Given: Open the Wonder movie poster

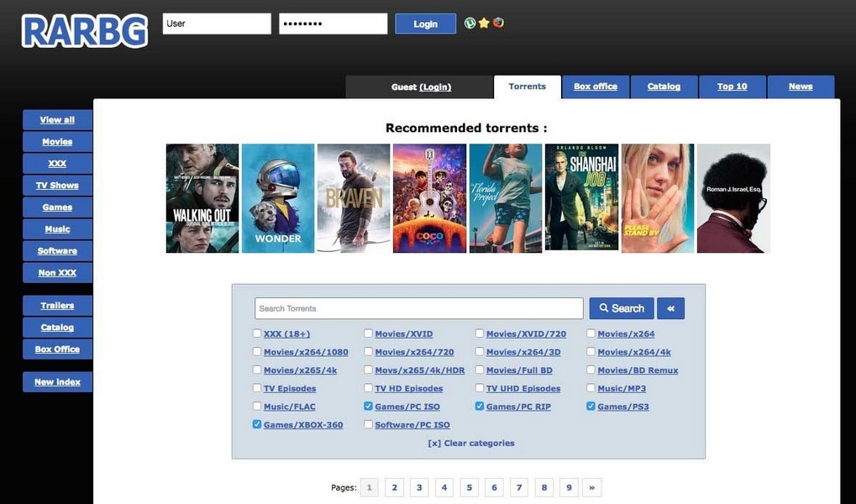Looking at the screenshot, I should click(x=278, y=198).
